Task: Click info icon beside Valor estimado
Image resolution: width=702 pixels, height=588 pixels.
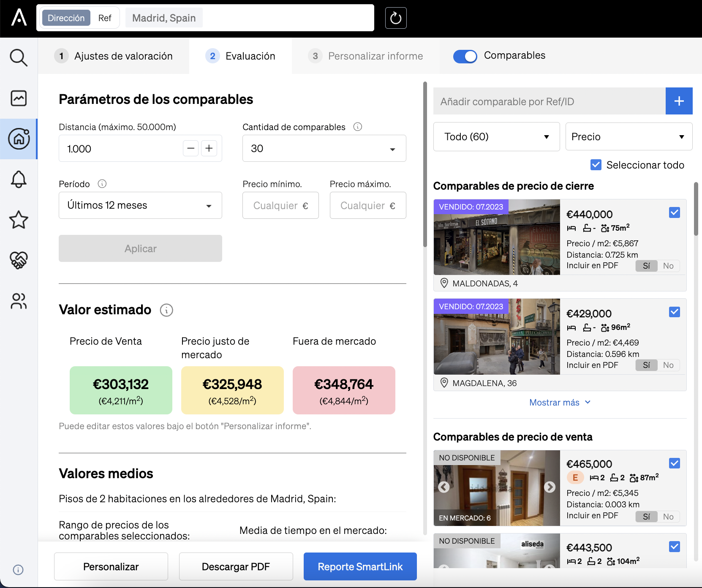Action: pos(166,310)
